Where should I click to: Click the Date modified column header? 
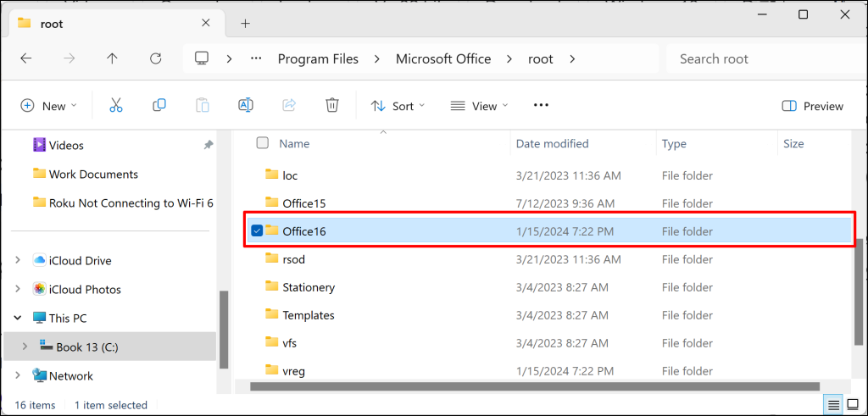click(x=552, y=143)
